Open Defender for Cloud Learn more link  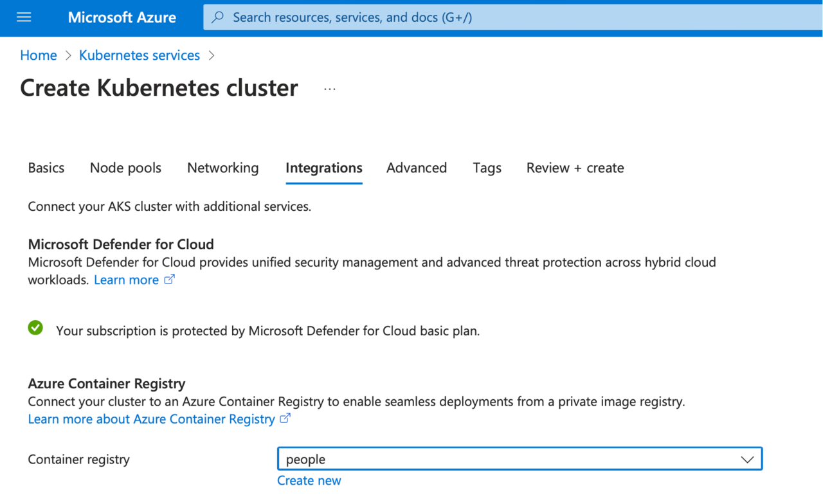[126, 280]
